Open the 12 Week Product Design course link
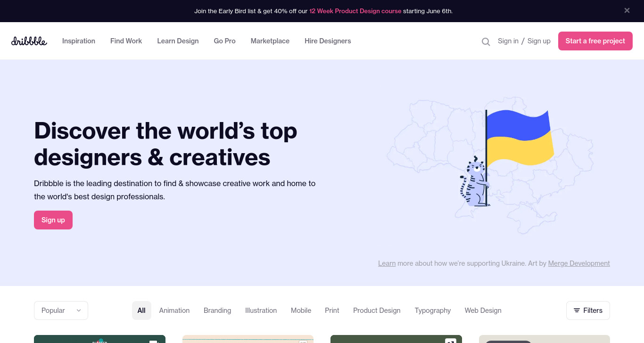 click(x=355, y=11)
